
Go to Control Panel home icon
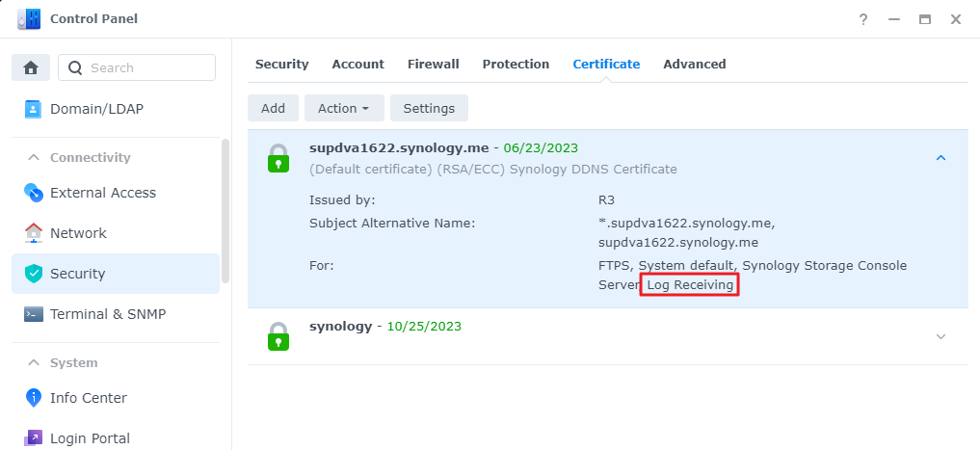[31, 67]
